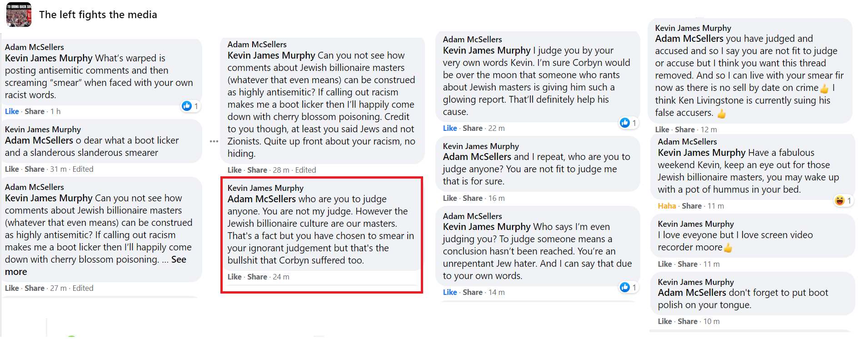Share the boot polish comment from 10 m

[687, 321]
